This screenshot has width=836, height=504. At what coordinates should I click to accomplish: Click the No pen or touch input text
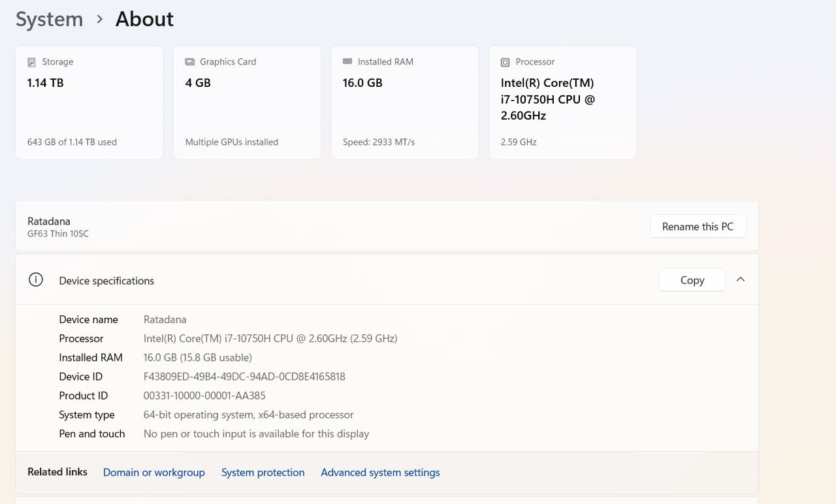pos(256,433)
